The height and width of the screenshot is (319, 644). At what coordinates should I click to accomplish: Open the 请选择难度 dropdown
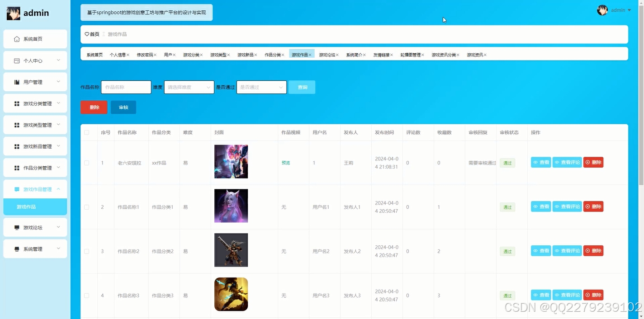point(189,86)
